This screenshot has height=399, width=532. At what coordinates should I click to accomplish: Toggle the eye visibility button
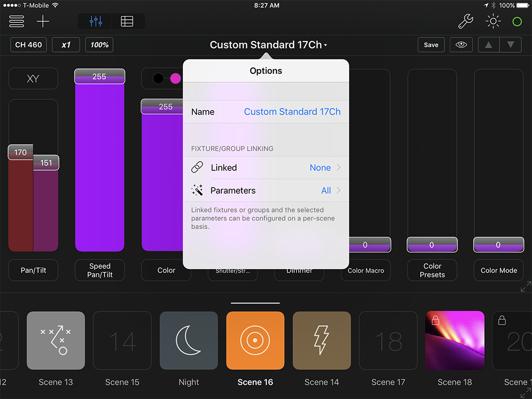(461, 45)
